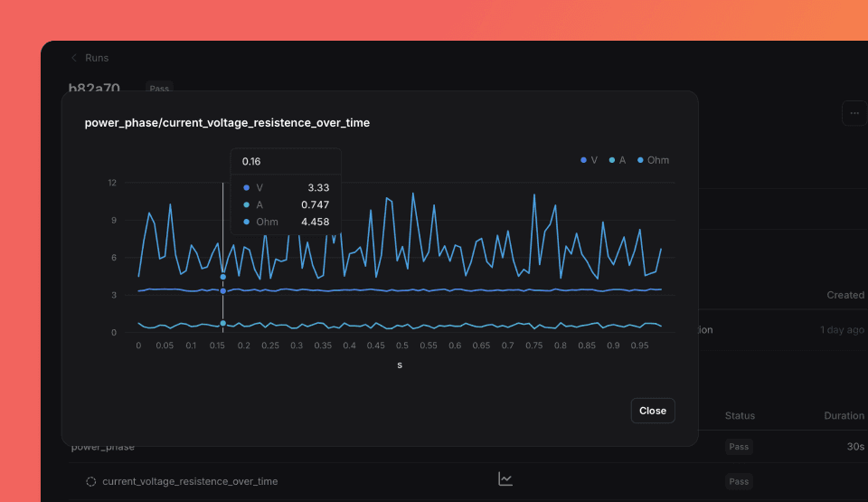Click the highlighted Ohm data point at 0.16
The width and height of the screenshot is (868, 502).
223,277
